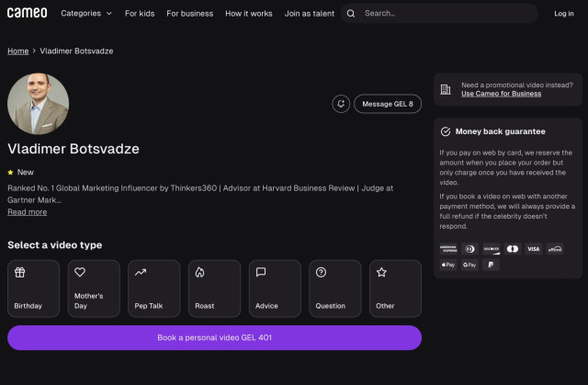Click Join as talent link
Screen dimensions: 588x385
(310, 14)
